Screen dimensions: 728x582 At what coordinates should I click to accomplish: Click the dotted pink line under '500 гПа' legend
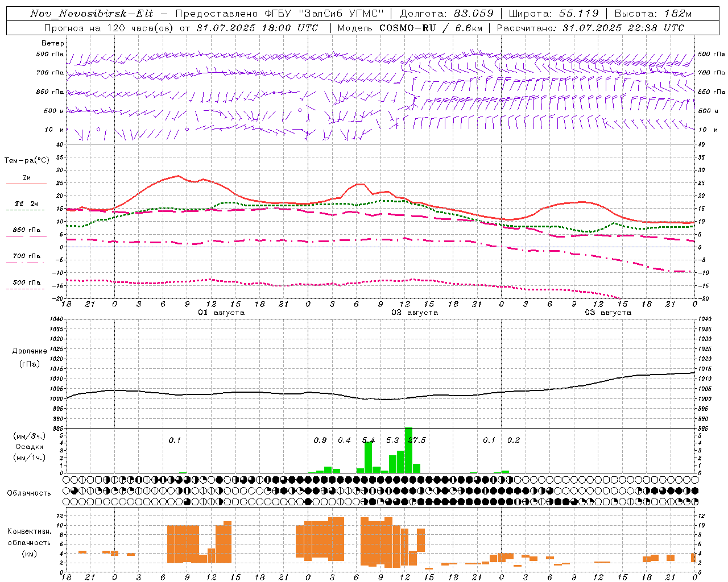[26, 289]
